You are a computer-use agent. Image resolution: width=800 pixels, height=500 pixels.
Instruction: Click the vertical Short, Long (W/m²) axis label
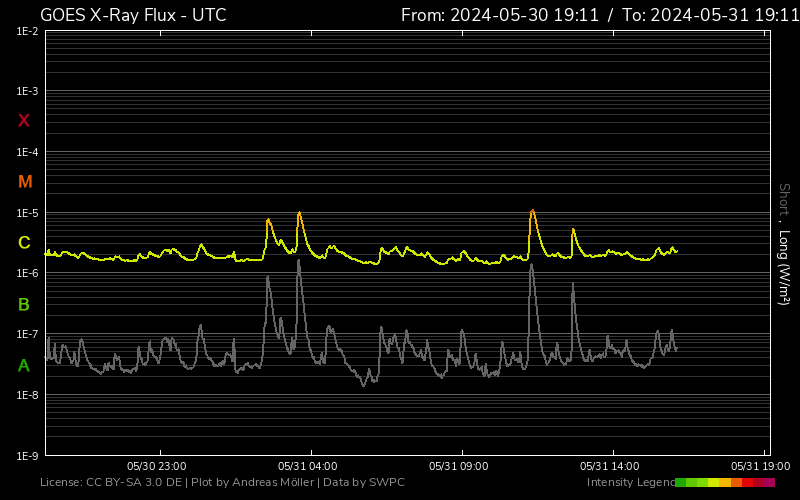(x=784, y=243)
